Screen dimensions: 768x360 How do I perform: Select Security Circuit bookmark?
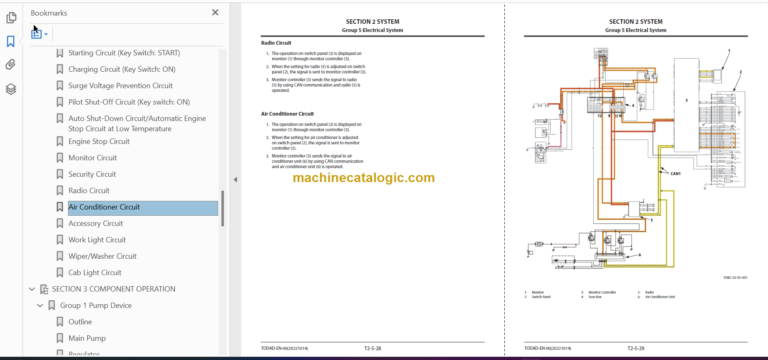(x=92, y=174)
